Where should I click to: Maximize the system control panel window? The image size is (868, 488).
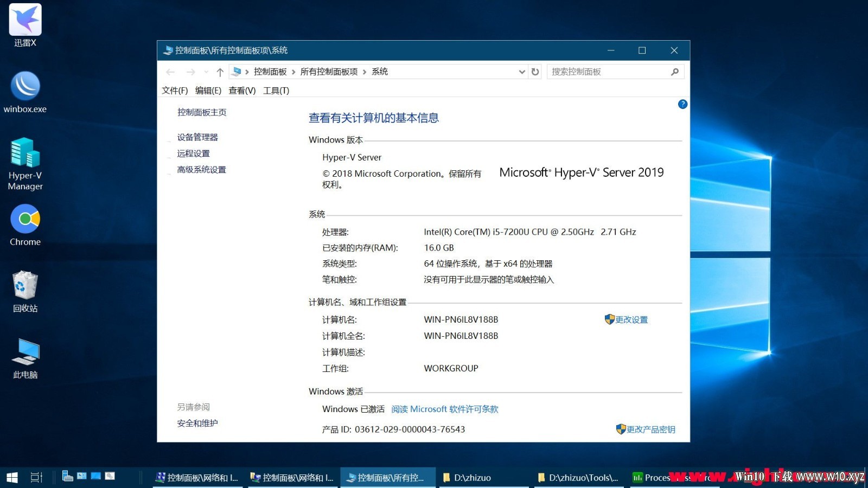[x=642, y=50]
